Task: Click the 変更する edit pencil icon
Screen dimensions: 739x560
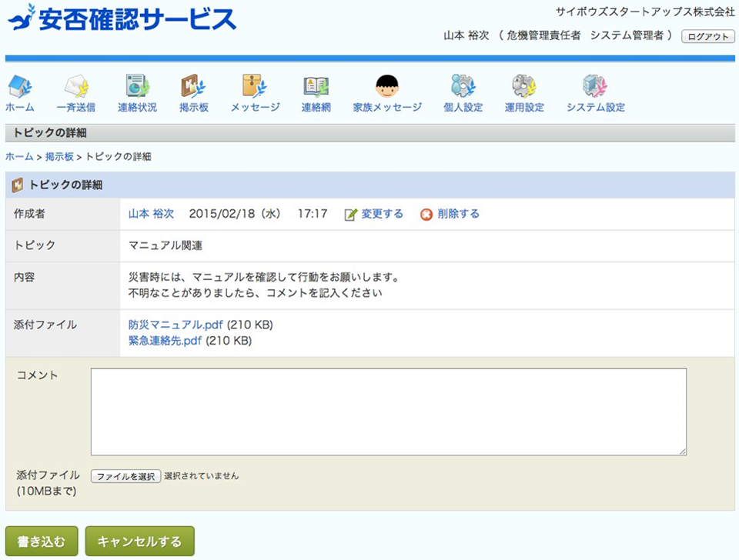Action: (x=351, y=215)
